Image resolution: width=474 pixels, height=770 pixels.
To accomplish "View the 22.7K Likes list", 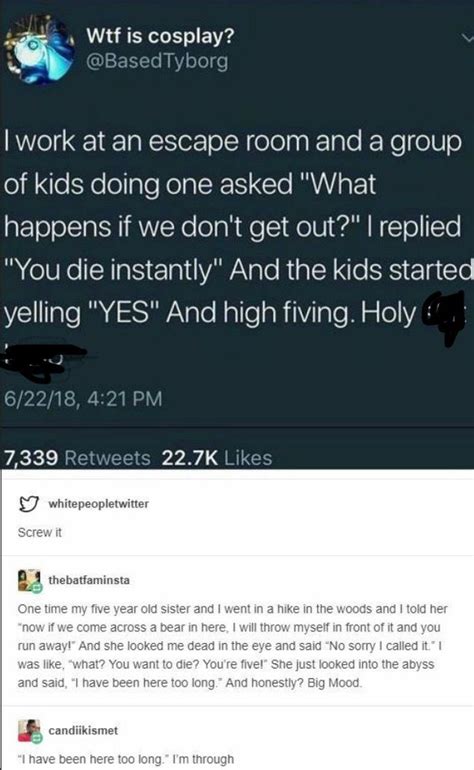I will 217,458.
